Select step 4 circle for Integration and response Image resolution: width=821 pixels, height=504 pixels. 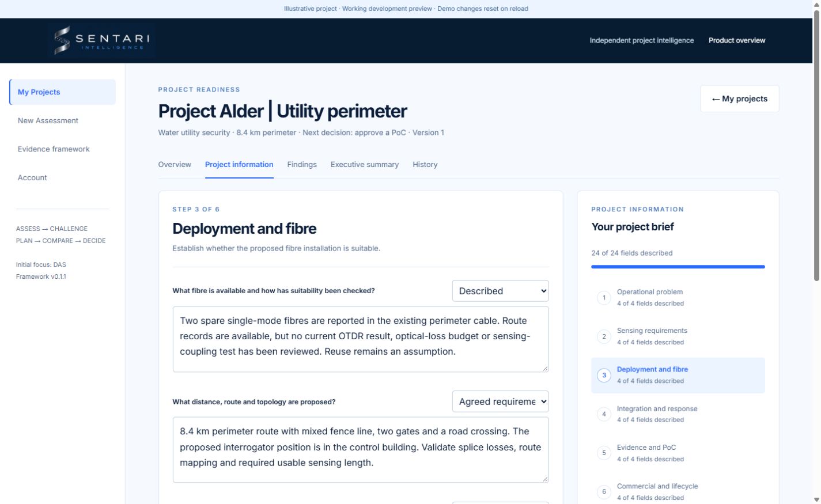click(x=604, y=414)
